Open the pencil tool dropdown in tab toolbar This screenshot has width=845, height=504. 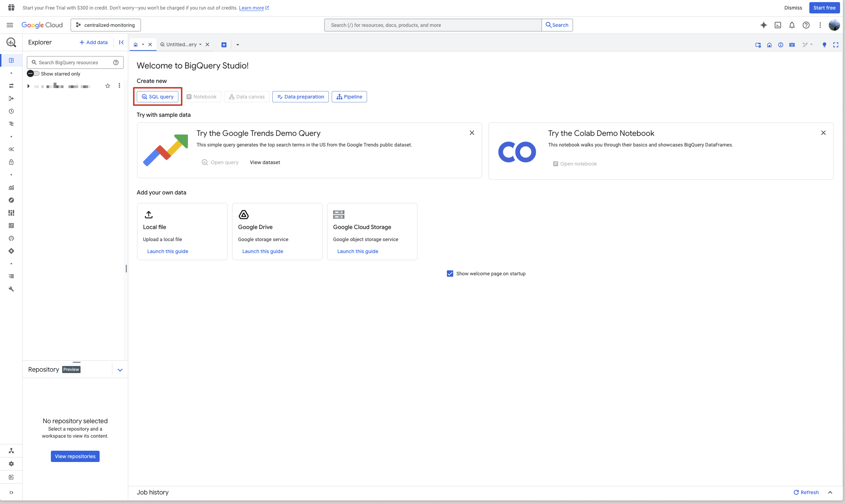807,45
